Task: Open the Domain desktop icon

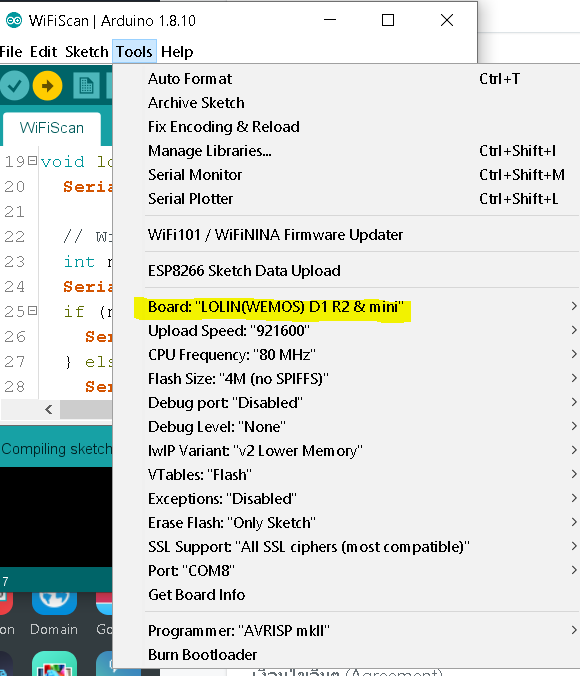Action: pos(54,614)
